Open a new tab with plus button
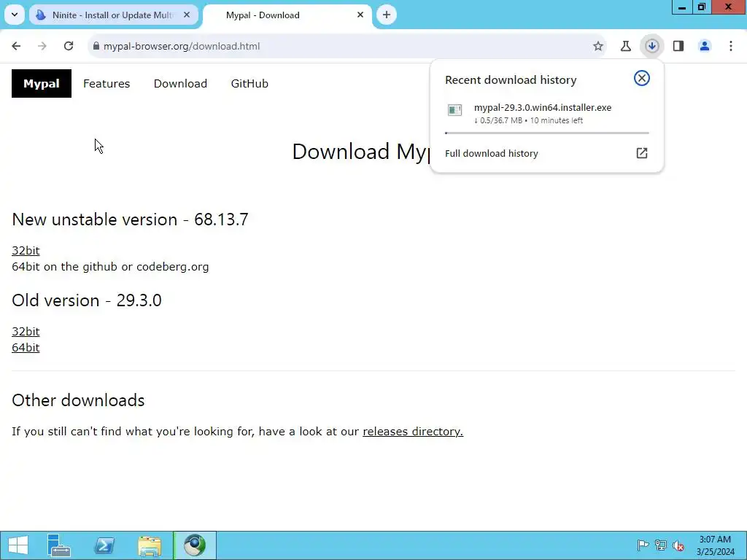Viewport: 747px width, 560px height. 387,15
